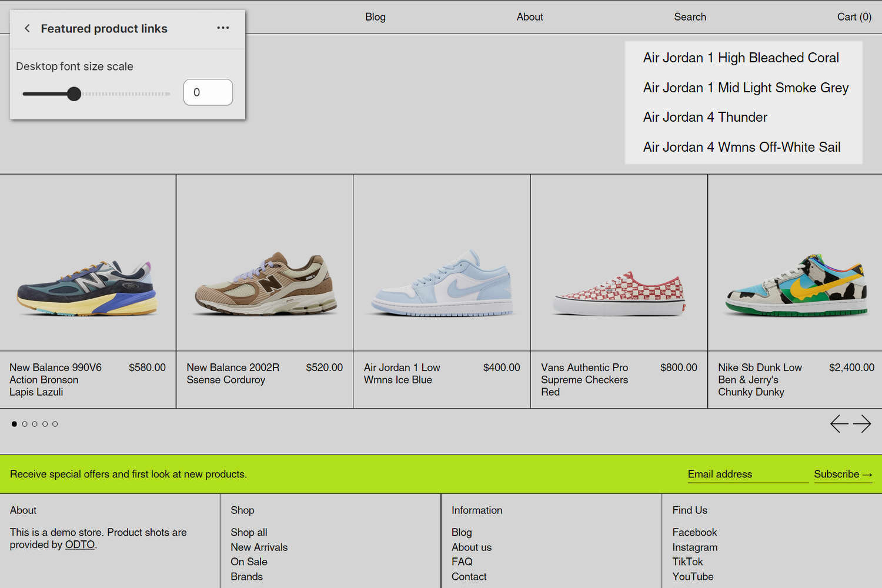This screenshot has height=588, width=882.
Task: Open the ODTO link in the footer
Action: coord(79,544)
